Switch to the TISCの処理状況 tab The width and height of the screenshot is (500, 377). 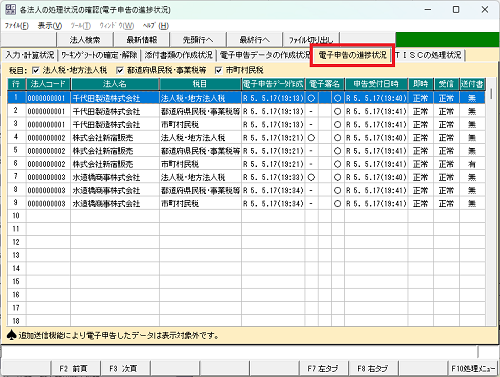429,55
